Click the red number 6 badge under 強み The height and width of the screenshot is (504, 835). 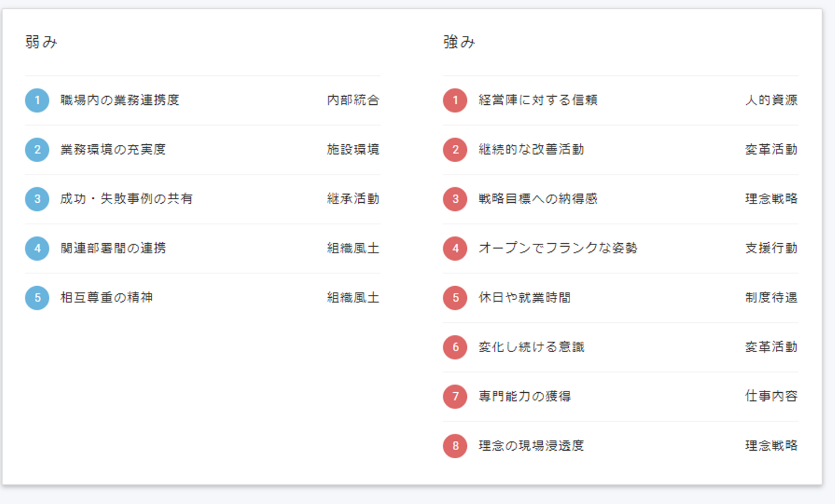pyautogui.click(x=455, y=347)
